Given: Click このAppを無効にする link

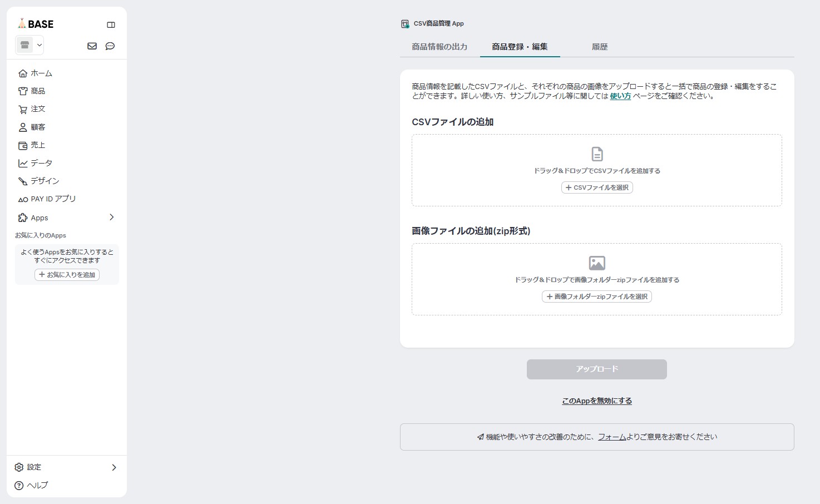Looking at the screenshot, I should click(x=597, y=401).
